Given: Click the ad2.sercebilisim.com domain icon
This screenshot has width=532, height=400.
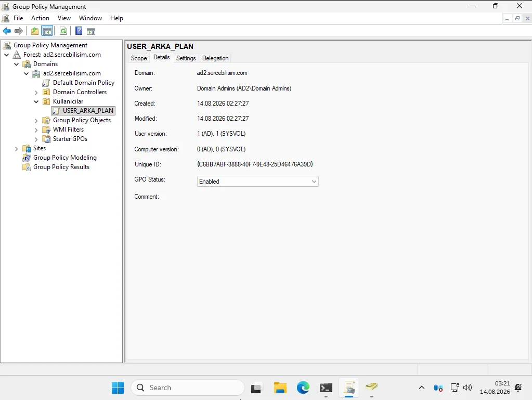Looking at the screenshot, I should [x=36, y=74].
